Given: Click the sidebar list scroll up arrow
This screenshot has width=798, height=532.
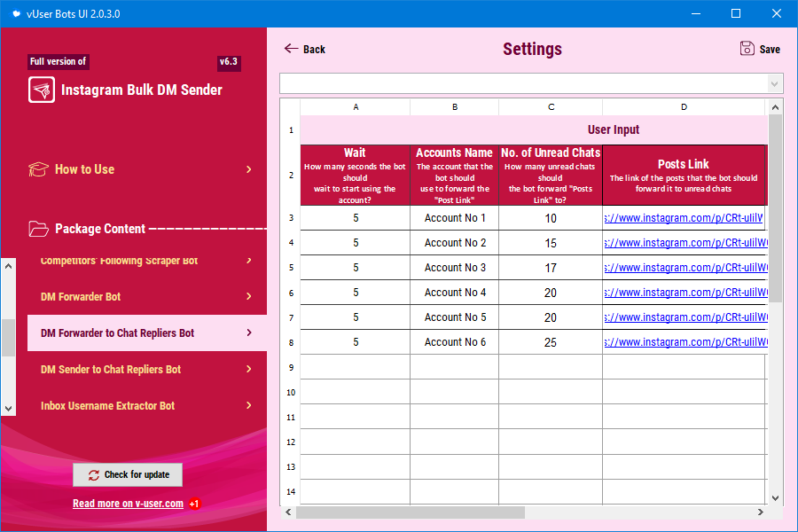Looking at the screenshot, I should (8, 266).
